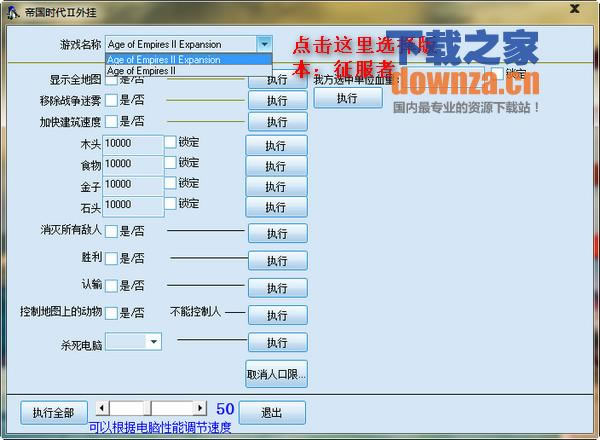Image resolution: width=600 pixels, height=440 pixels.
Task: Click 取消人口限... button
Action: pos(276,374)
